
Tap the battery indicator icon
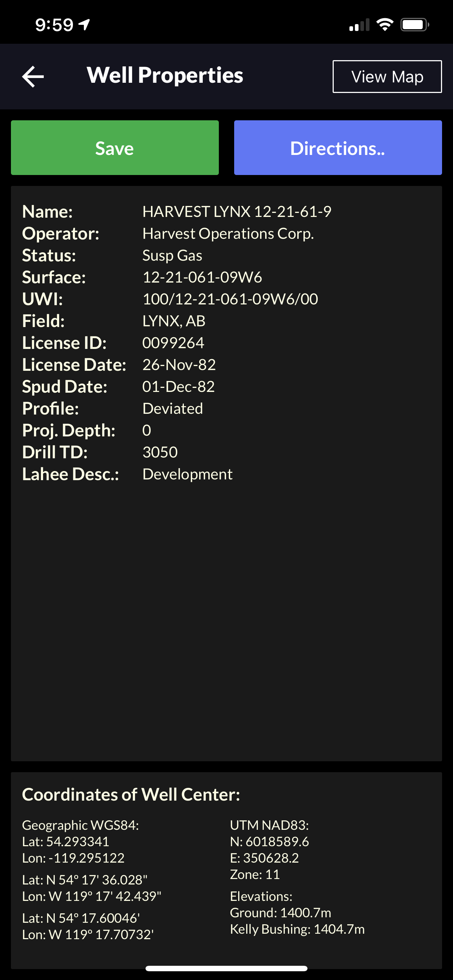pyautogui.click(x=415, y=25)
